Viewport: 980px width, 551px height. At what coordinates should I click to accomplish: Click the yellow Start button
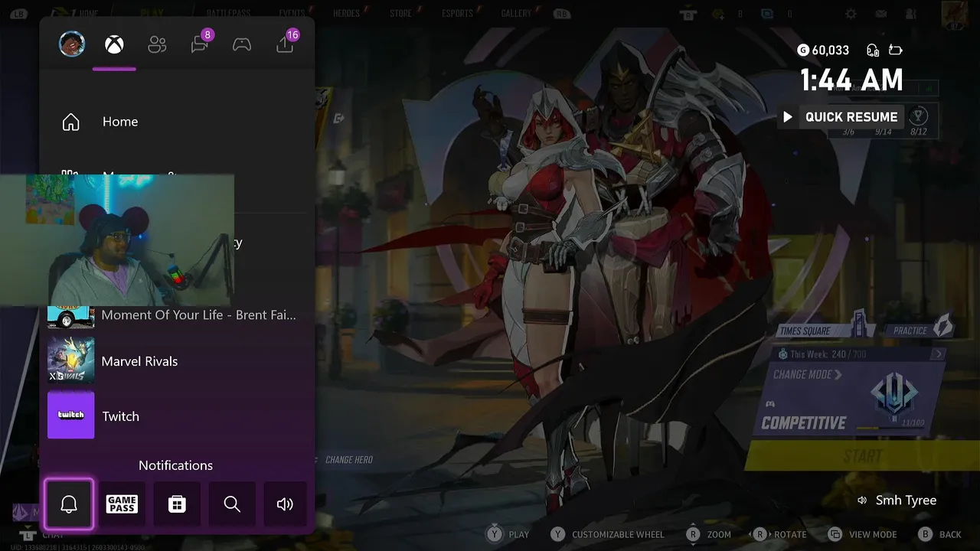(861, 456)
